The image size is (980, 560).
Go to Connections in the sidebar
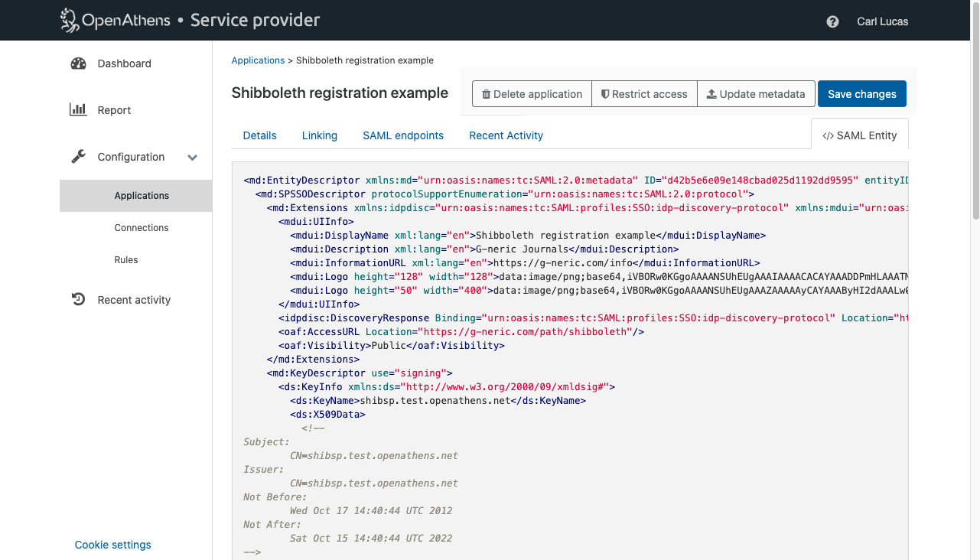(142, 228)
